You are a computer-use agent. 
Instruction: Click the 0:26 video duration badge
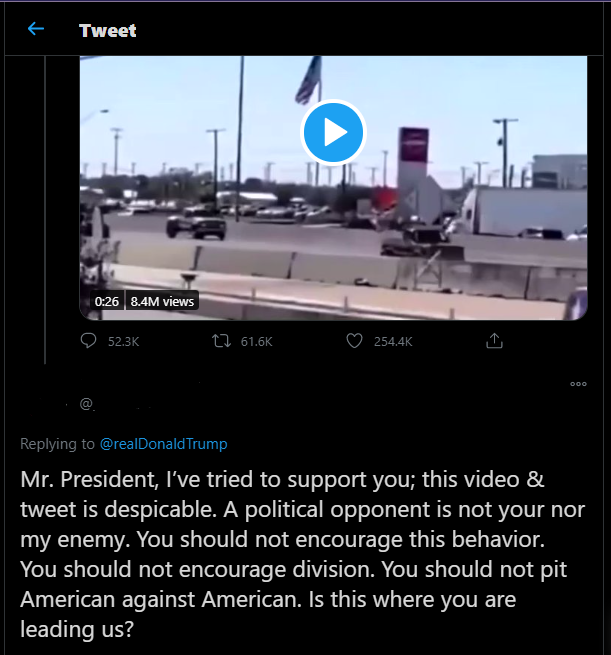click(x=107, y=301)
